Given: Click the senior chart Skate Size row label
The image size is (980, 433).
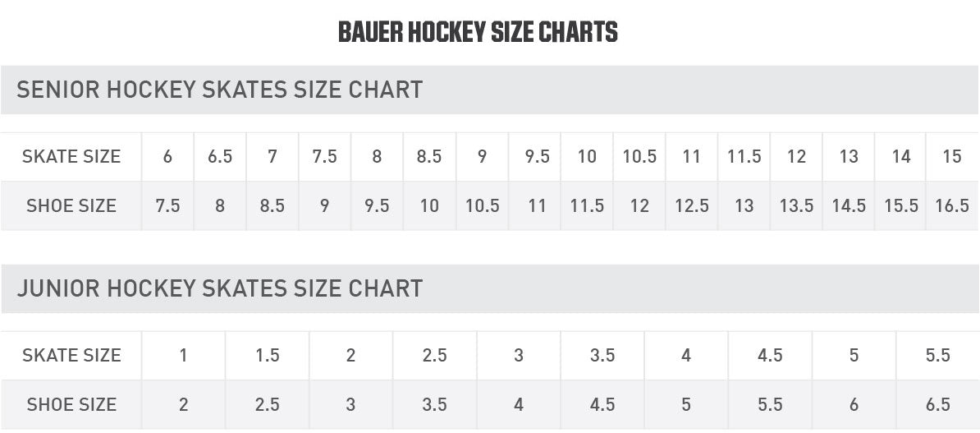Looking at the screenshot, I should tap(71, 156).
